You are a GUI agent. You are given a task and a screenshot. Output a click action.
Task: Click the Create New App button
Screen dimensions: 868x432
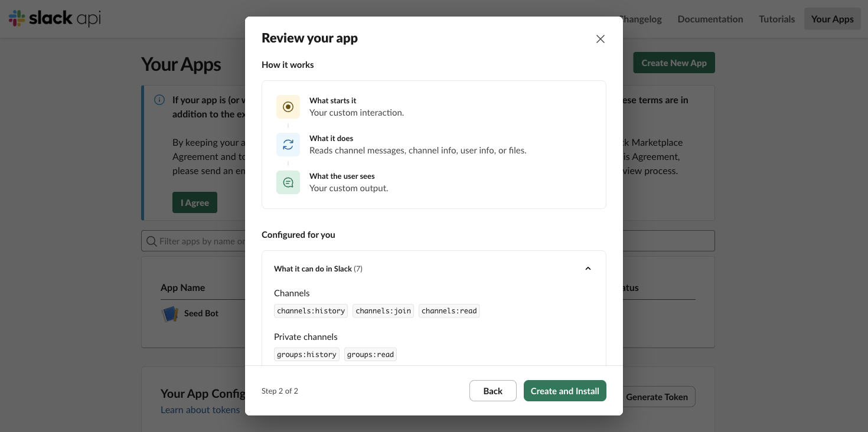[x=674, y=63]
